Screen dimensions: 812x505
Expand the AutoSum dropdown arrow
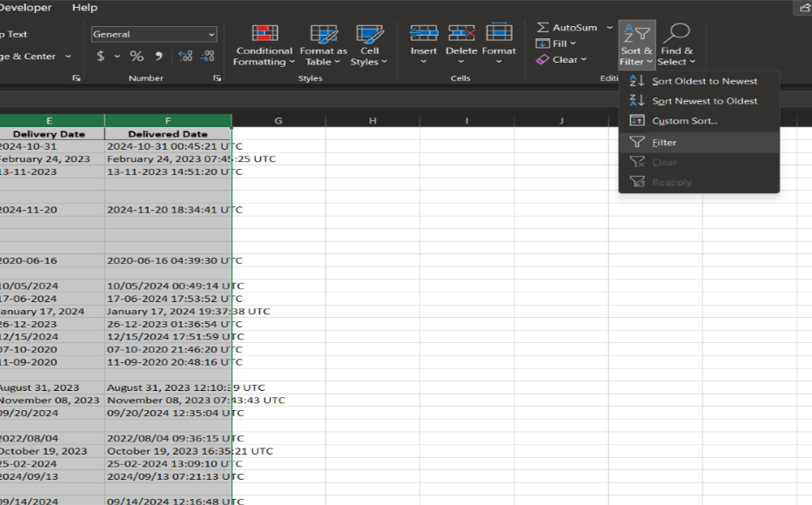(x=609, y=28)
